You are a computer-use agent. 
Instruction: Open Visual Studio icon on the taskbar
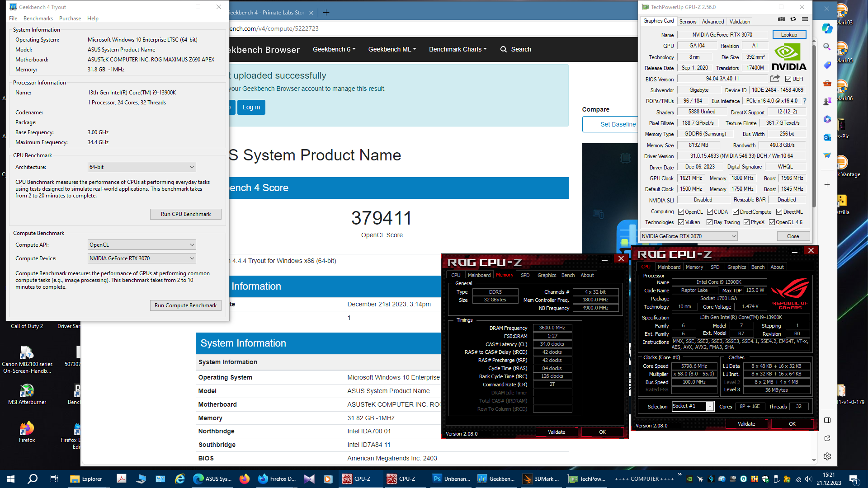[309, 479]
